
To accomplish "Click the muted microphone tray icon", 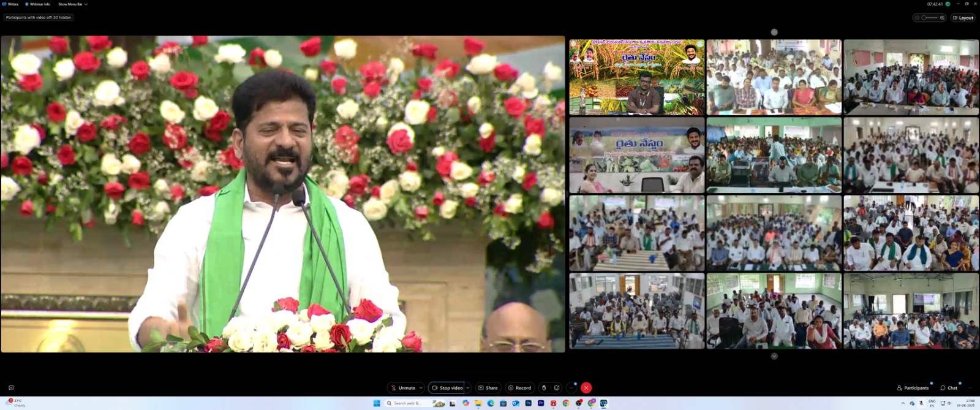I will tap(921, 403).
